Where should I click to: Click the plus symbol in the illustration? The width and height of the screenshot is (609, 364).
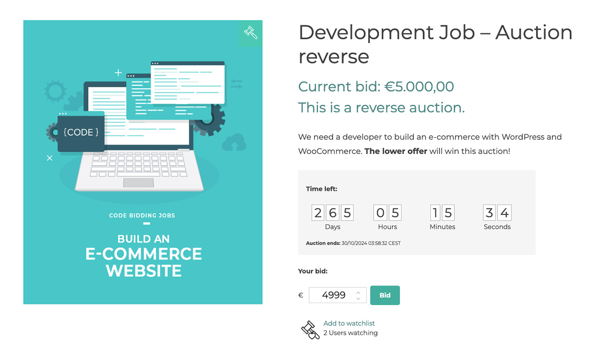[x=118, y=73]
